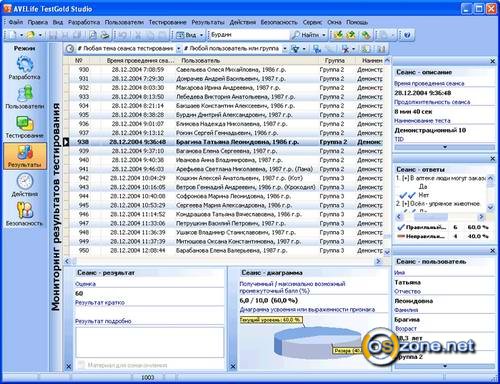Open the session topic filter combo box
This screenshot has height=384, width=500.
click(x=129, y=49)
